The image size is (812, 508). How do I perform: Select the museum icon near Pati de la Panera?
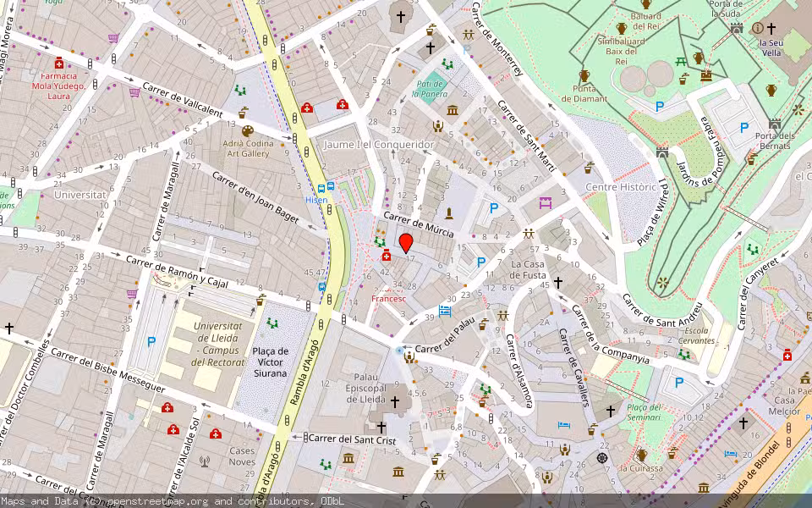(x=452, y=110)
